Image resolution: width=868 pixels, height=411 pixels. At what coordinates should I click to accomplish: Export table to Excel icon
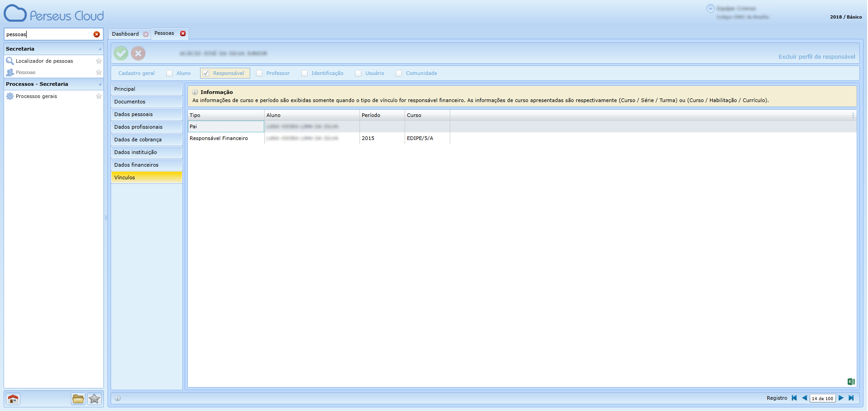tap(851, 382)
